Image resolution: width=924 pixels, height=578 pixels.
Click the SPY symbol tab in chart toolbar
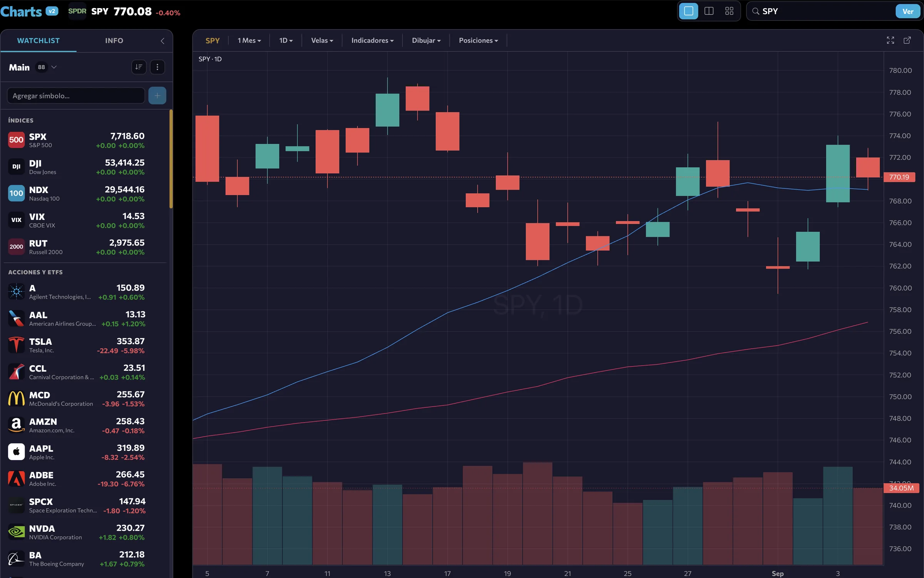click(x=213, y=40)
